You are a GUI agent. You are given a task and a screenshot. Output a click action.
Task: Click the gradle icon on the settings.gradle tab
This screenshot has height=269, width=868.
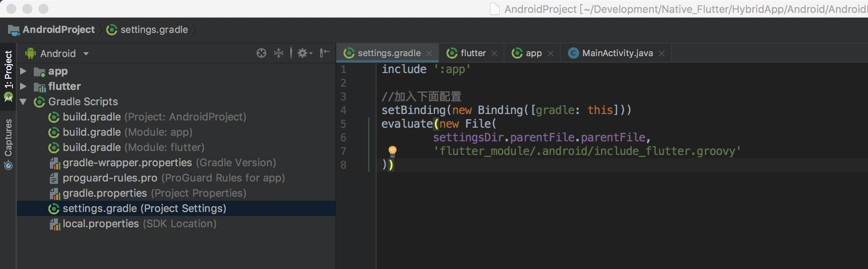click(x=349, y=53)
